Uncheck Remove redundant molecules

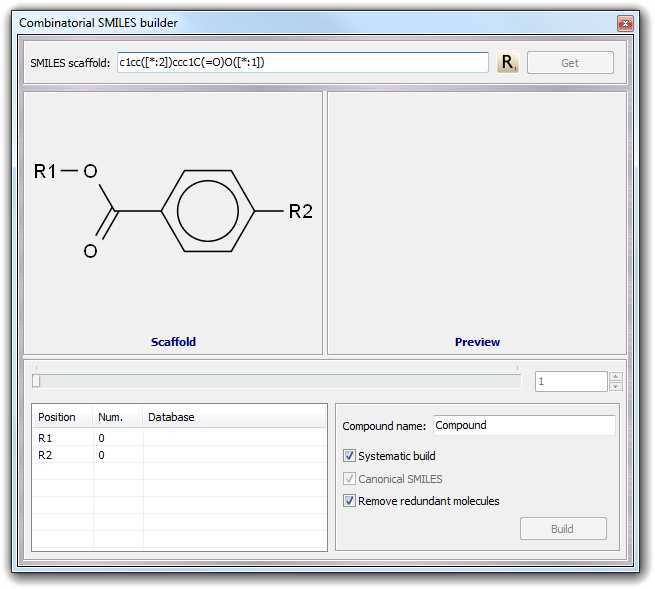[x=349, y=501]
